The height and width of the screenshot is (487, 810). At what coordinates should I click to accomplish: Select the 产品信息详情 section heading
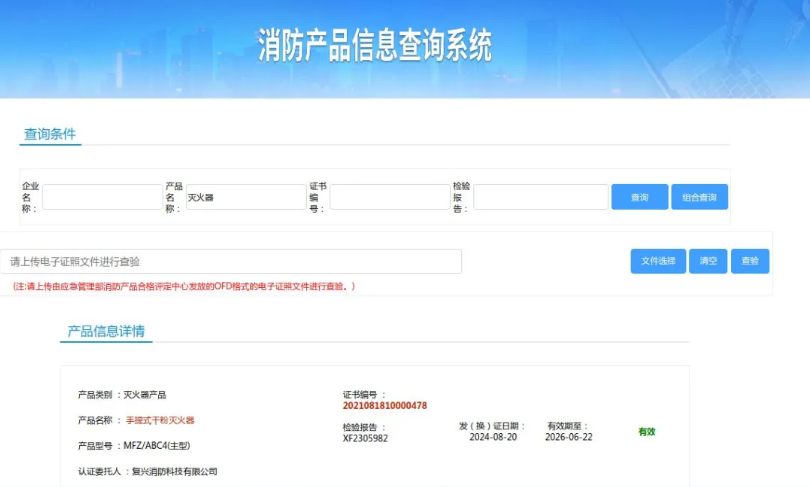pos(106,331)
